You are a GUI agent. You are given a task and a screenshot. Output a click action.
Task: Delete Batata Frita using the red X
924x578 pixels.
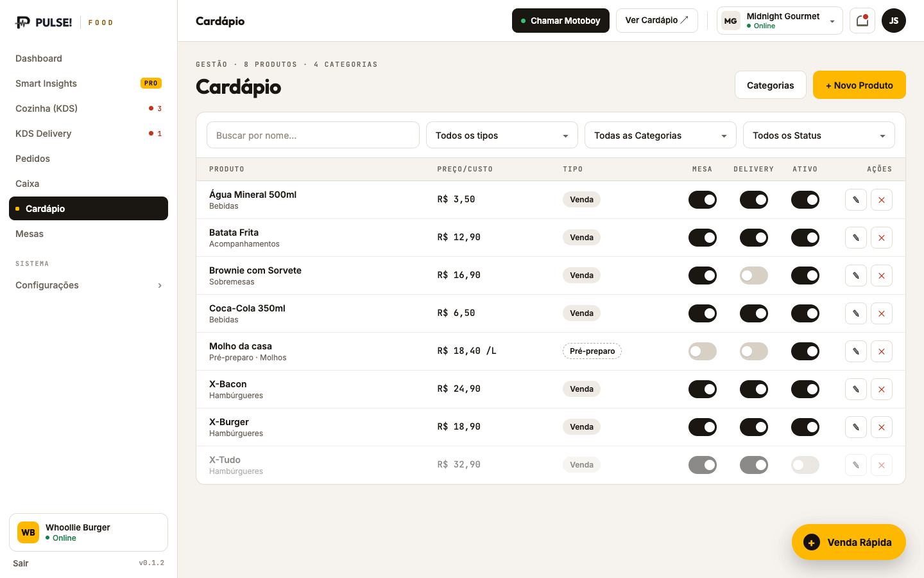tap(882, 238)
